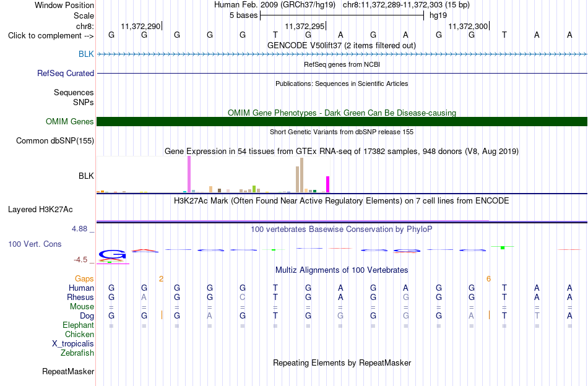Click the RefSeq Curated gene line
The image size is (588, 386).
(x=342, y=73)
